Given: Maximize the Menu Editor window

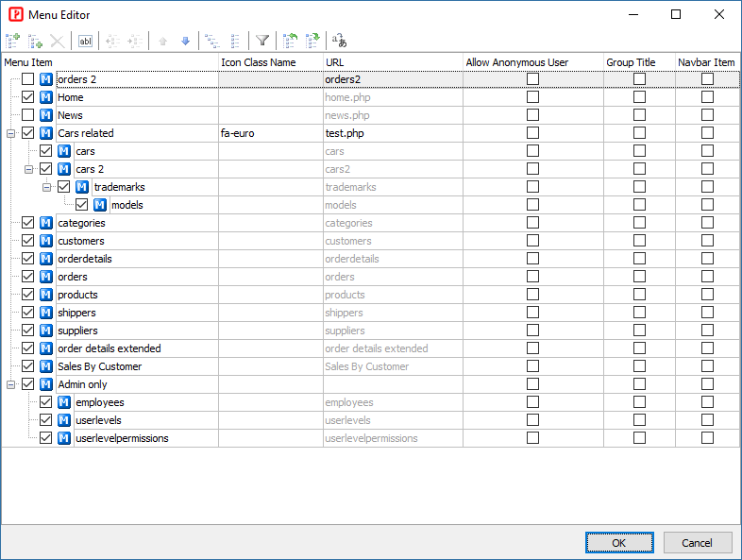Looking at the screenshot, I should [x=676, y=15].
